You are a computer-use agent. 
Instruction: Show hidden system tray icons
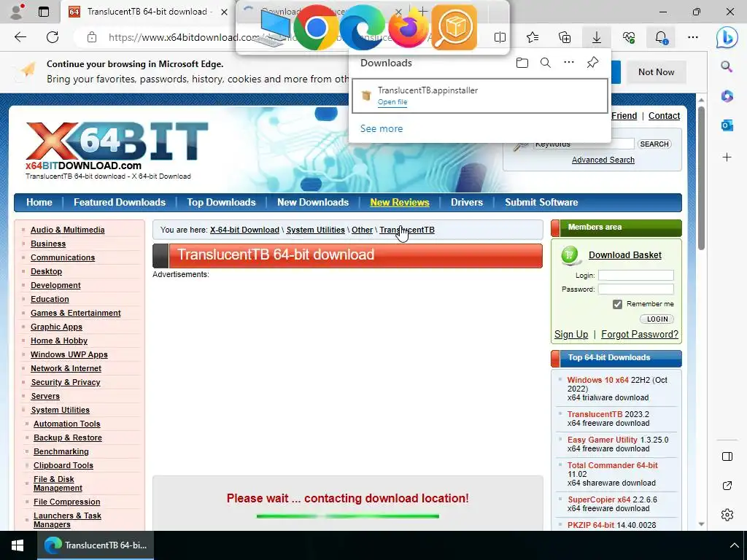(x=734, y=545)
